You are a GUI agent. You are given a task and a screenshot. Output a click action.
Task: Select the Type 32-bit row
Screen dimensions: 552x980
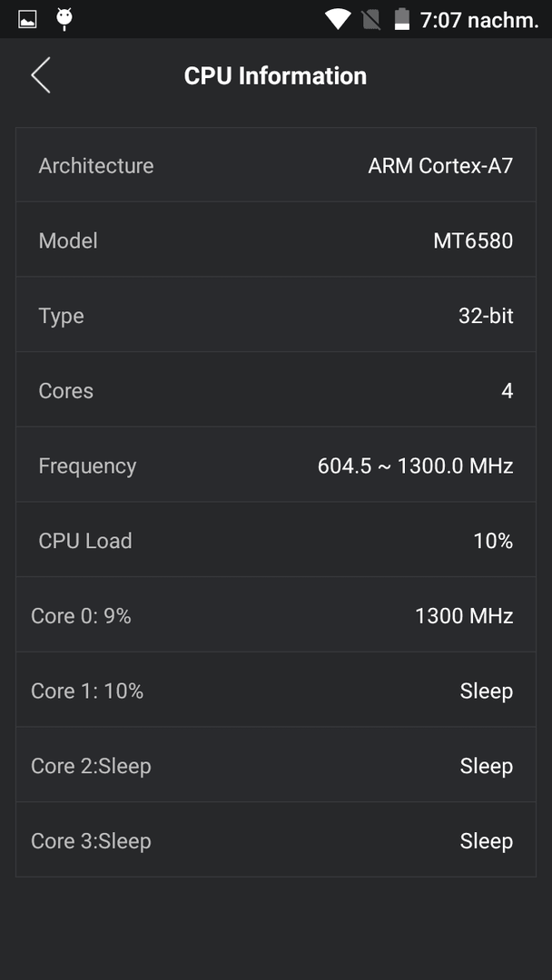pos(276,315)
